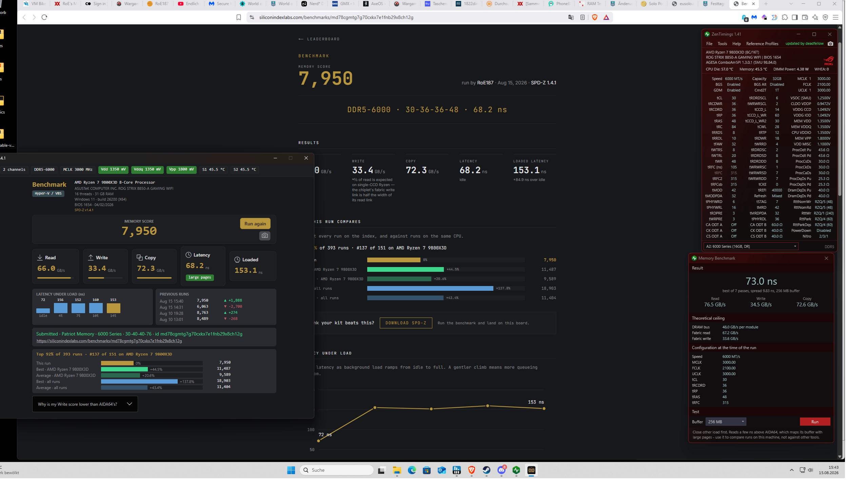Show the browser sidebar panel
Screen dimensions: 868x488
[795, 17]
